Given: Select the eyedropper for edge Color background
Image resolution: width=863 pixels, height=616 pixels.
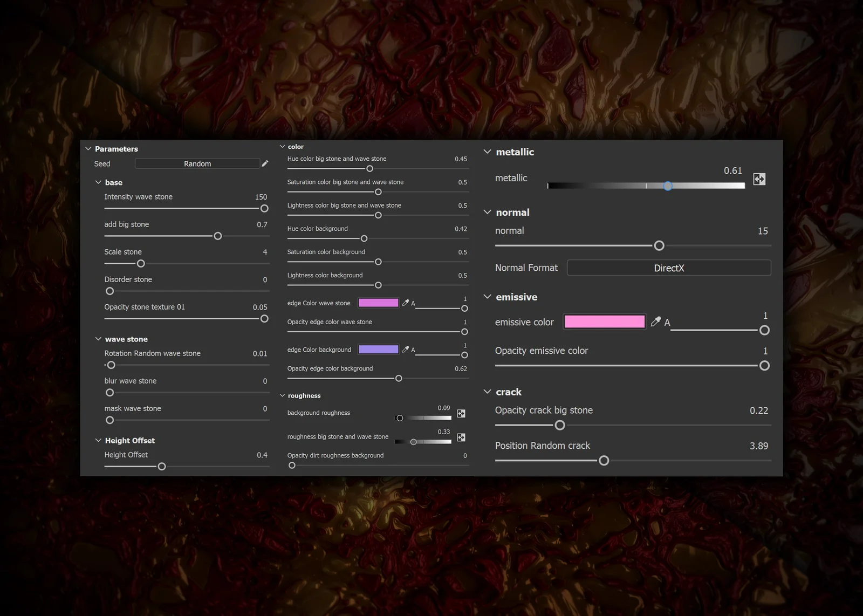Looking at the screenshot, I should (x=406, y=349).
